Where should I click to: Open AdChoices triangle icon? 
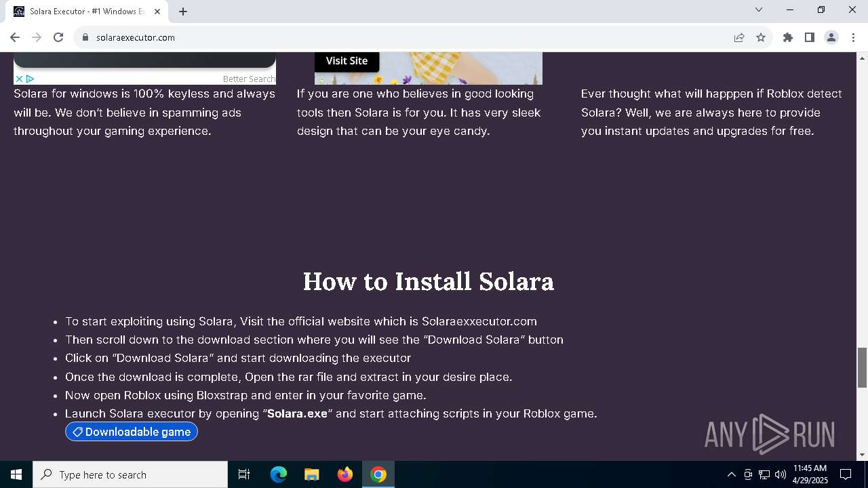pyautogui.click(x=30, y=79)
